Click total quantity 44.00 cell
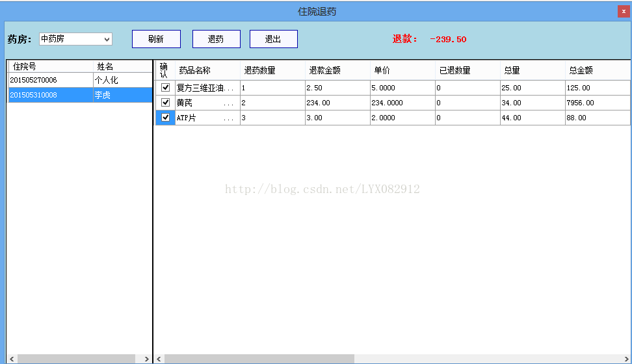 [x=533, y=117]
